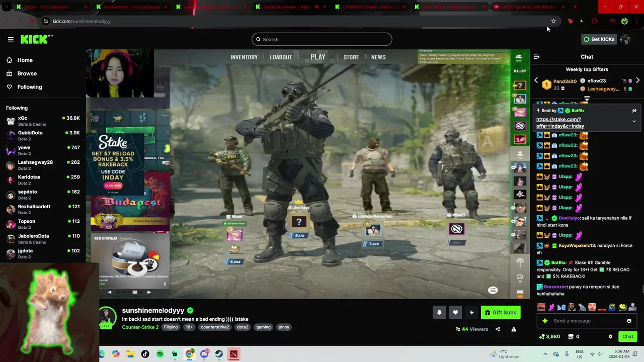Open JaboleroDota channel in Following list
The width and height of the screenshot is (644, 362).
[x=43, y=239]
